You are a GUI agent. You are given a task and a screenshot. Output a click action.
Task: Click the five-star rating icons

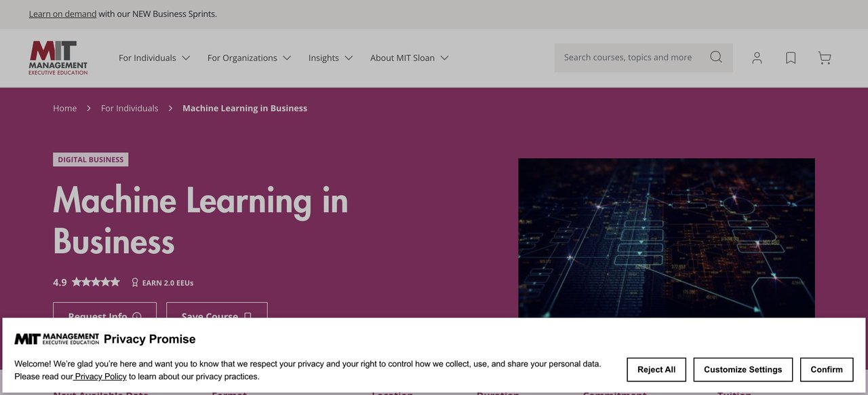tap(96, 282)
